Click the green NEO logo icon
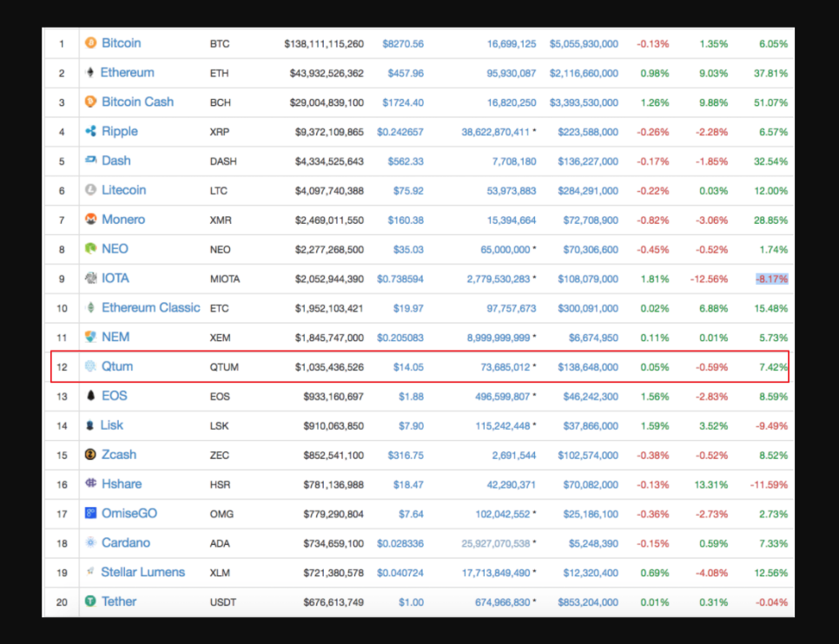The height and width of the screenshot is (644, 839). [91, 248]
